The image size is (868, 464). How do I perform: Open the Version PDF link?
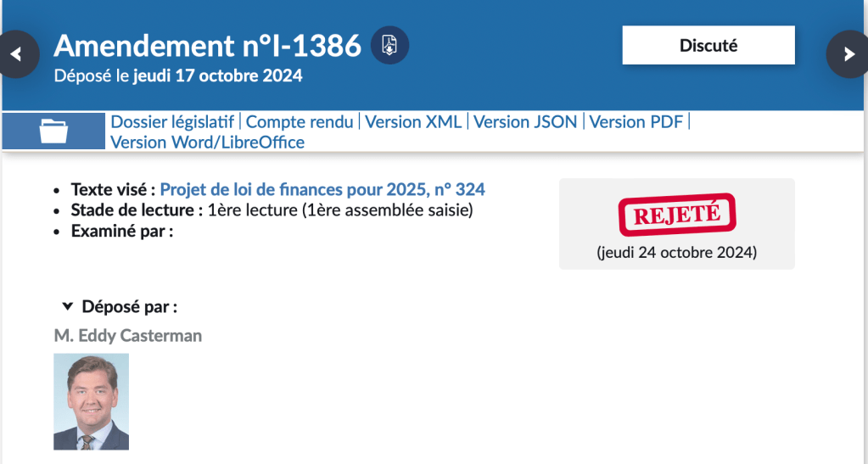point(636,122)
